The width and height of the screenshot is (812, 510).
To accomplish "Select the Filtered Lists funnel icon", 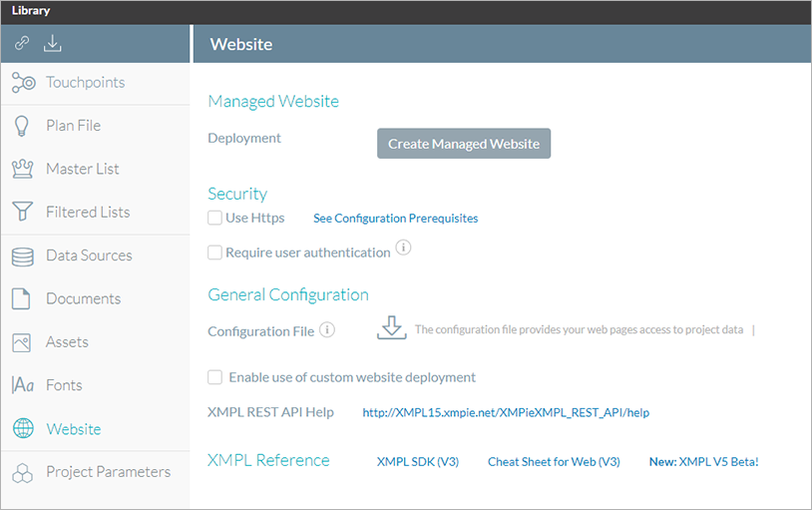I will (22, 212).
